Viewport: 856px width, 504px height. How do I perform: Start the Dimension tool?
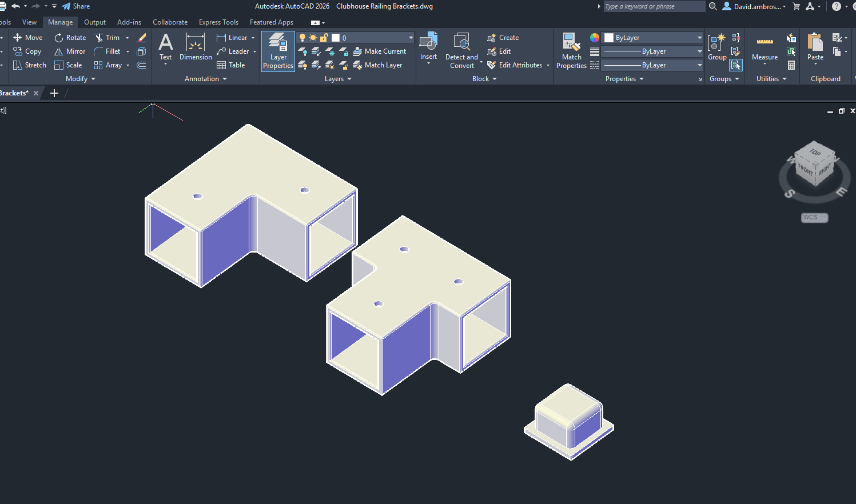pos(196,46)
